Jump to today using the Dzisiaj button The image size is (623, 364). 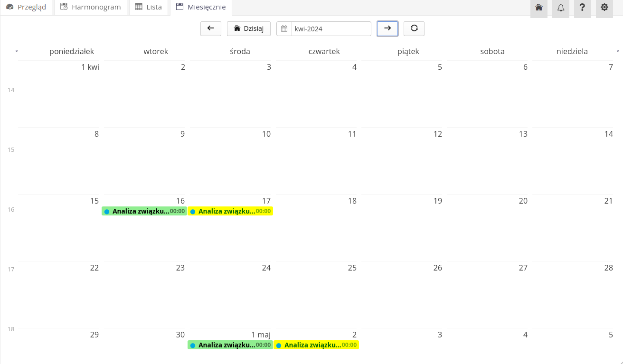click(x=249, y=28)
